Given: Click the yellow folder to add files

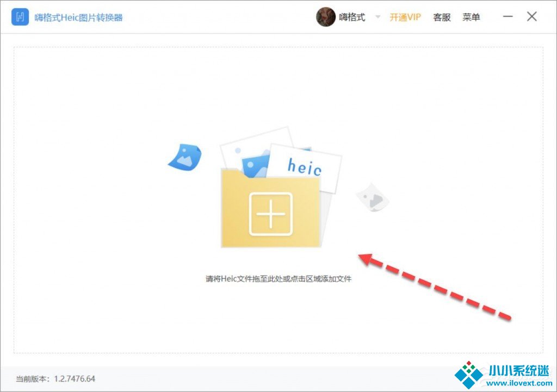Looking at the screenshot, I should tap(239, 228).
